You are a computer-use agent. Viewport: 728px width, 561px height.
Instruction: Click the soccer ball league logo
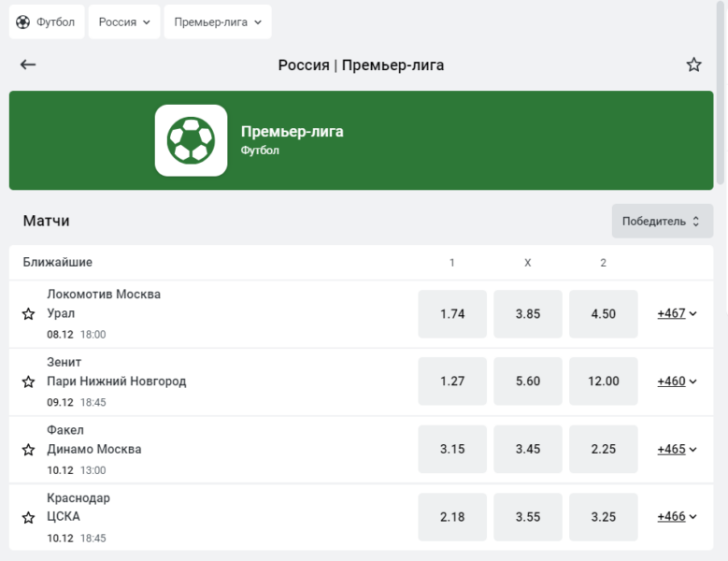pos(191,140)
